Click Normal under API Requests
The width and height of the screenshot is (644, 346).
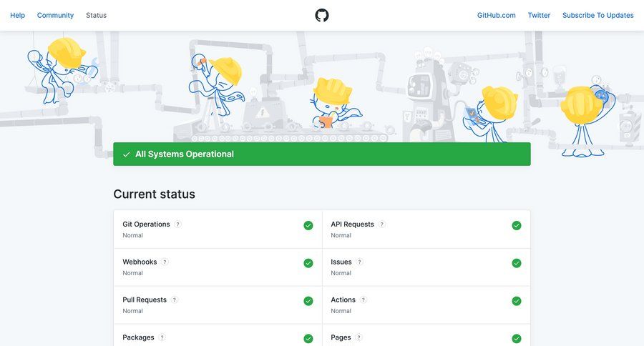341,235
